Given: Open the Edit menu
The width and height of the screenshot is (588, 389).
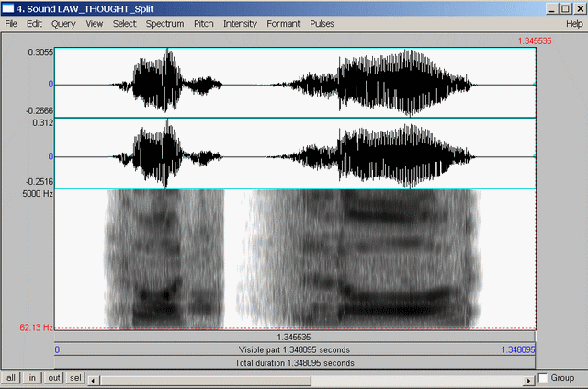Looking at the screenshot, I should click(x=35, y=23).
